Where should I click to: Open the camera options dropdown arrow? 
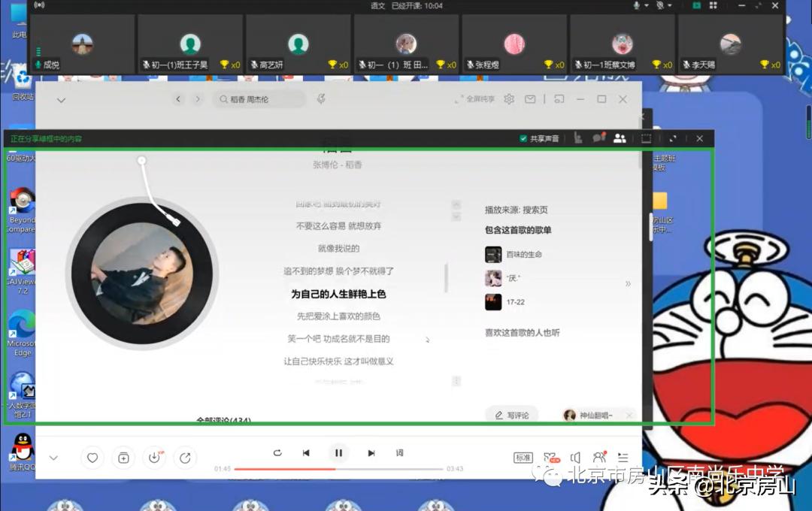click(x=670, y=5)
